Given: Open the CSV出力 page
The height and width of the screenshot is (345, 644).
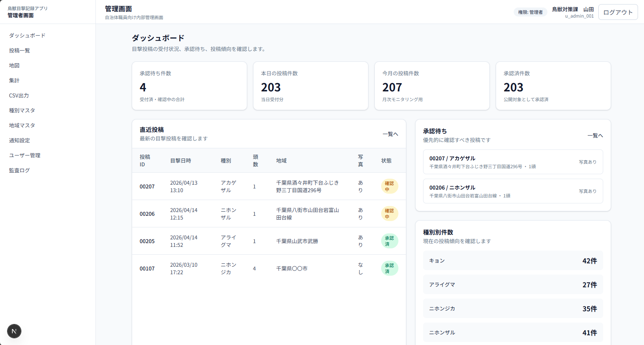Looking at the screenshot, I should coord(19,96).
